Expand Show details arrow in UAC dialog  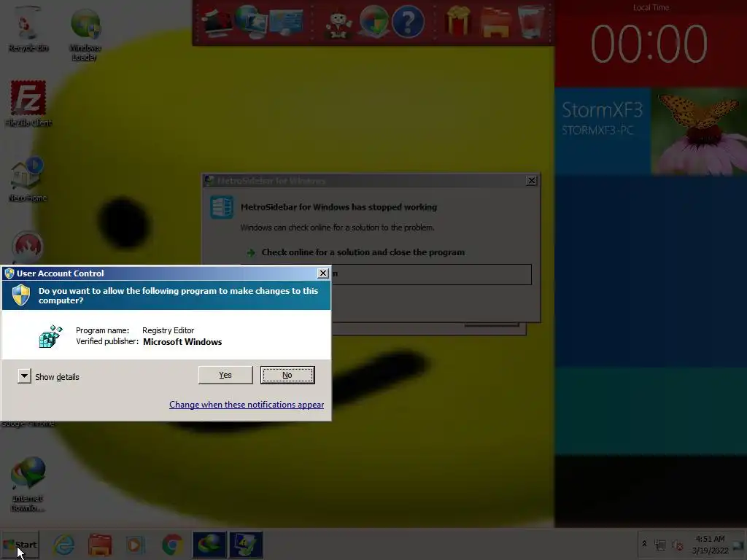pyautogui.click(x=24, y=376)
